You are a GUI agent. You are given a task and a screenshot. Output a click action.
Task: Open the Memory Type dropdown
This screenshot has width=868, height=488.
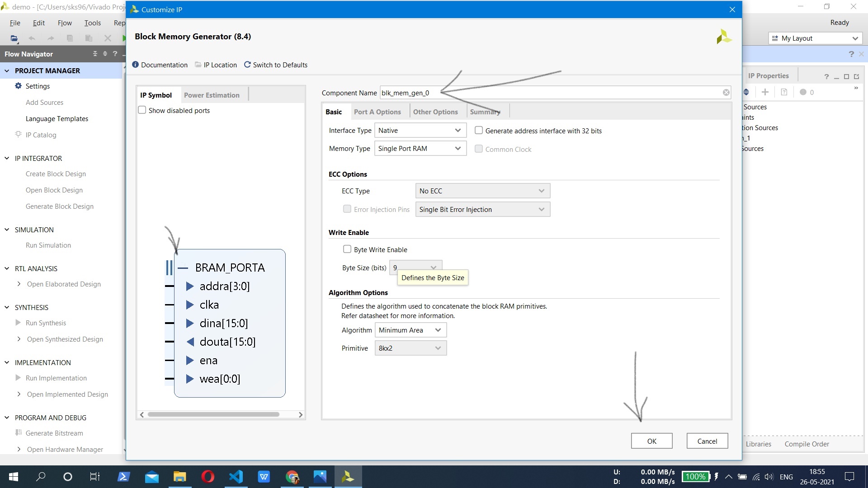[420, 149]
